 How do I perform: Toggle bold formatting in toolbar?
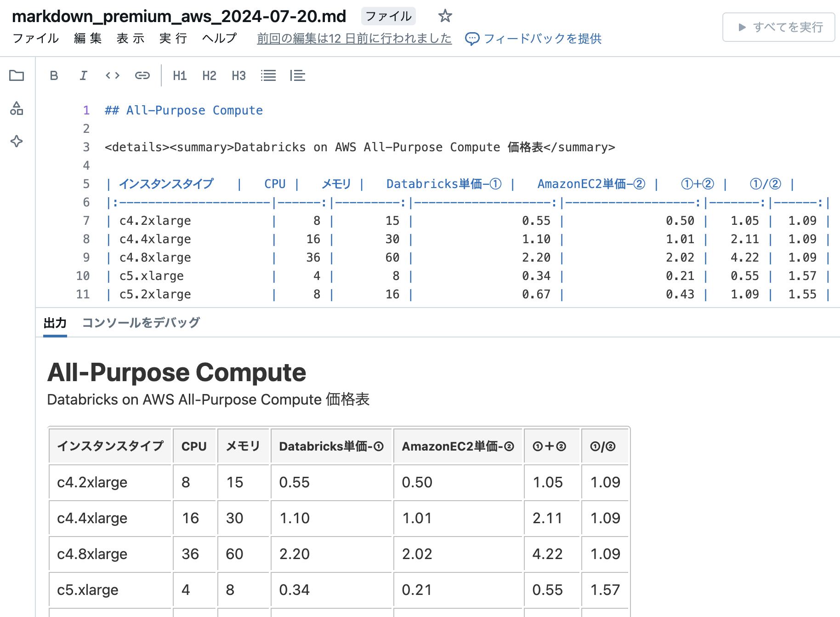pyautogui.click(x=54, y=75)
